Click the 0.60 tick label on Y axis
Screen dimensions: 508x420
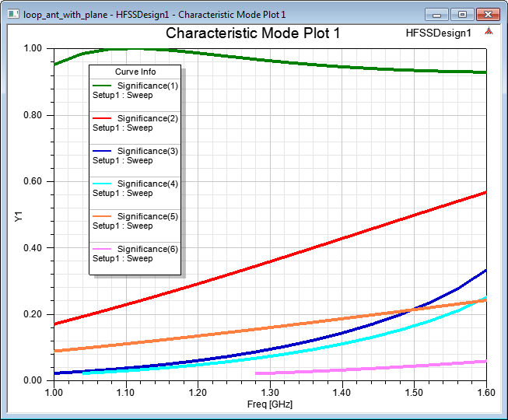[32, 182]
